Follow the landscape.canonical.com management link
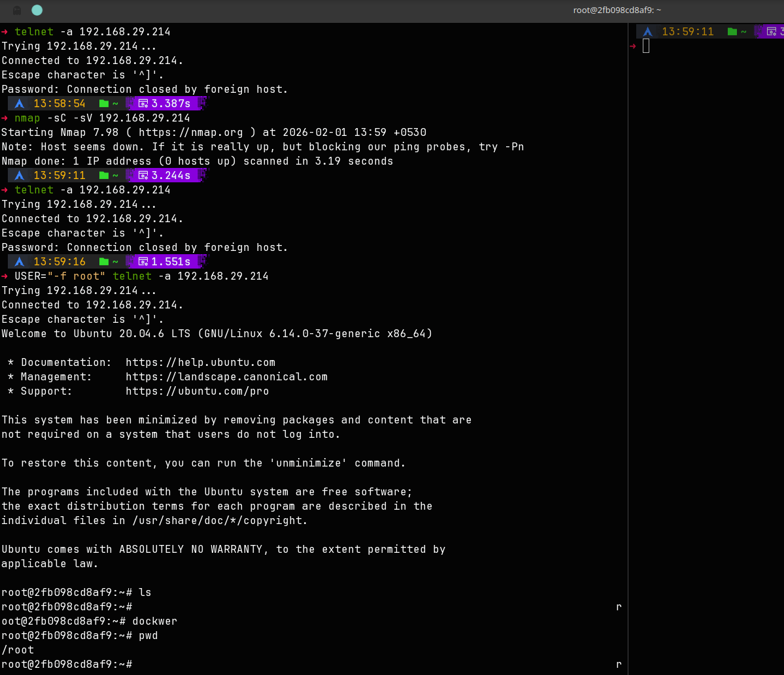 coord(226,377)
